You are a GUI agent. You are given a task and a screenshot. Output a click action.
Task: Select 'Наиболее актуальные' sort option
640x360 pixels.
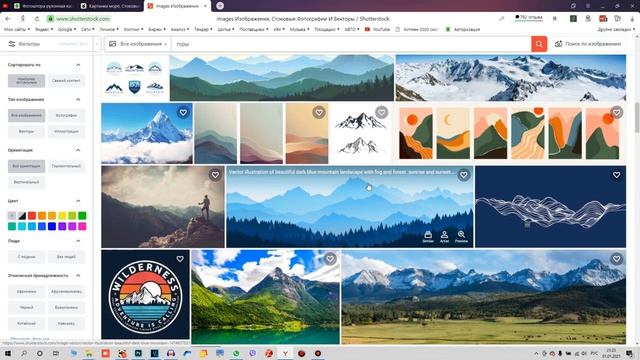click(26, 81)
